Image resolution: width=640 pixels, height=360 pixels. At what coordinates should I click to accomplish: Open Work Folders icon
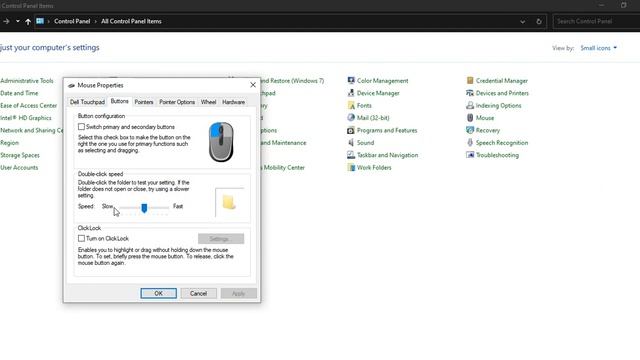(351, 167)
